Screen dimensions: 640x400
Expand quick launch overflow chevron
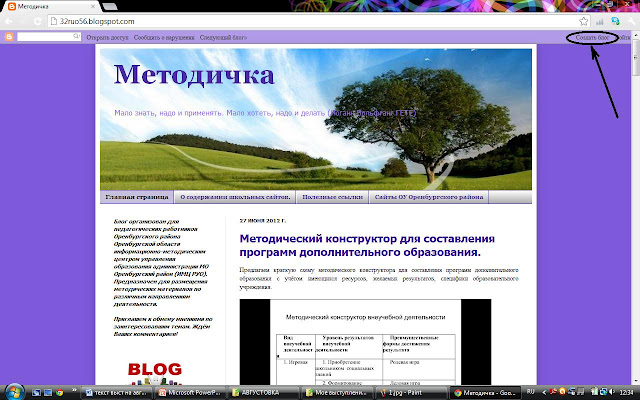point(74,390)
